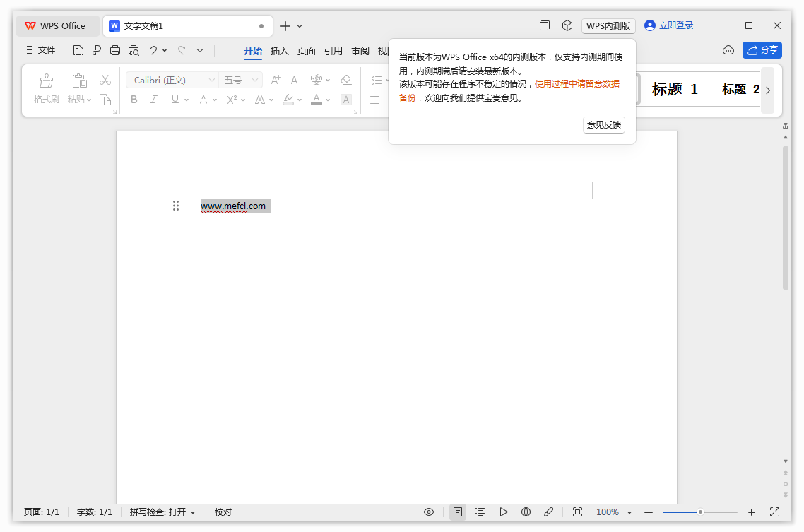Select the 开始 ribbon tab

click(253, 51)
